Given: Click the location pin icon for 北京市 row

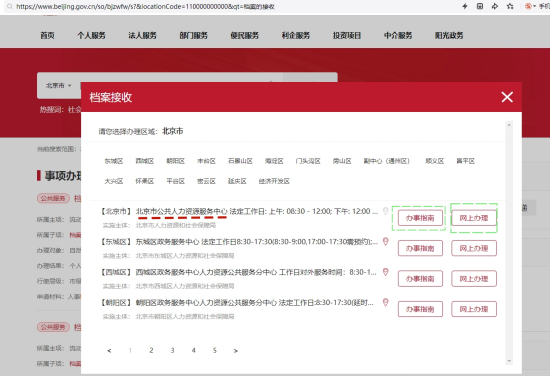Looking at the screenshot, I should click(385, 211).
